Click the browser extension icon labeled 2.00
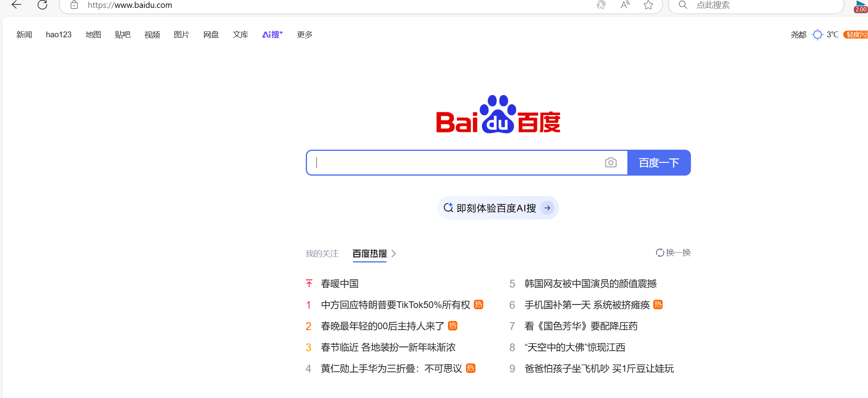Screen dimensions: 868x398 [861, 6]
